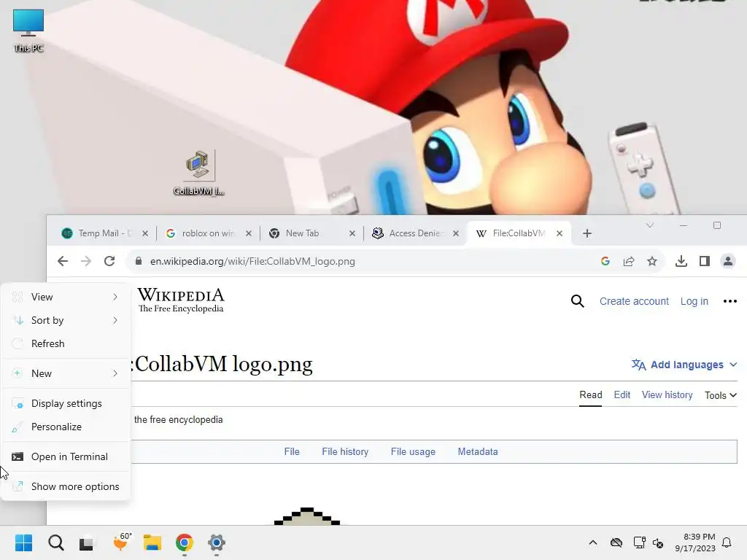Open File Explorer from the taskbar
Image resolution: width=747 pixels, height=560 pixels.
[x=152, y=542]
